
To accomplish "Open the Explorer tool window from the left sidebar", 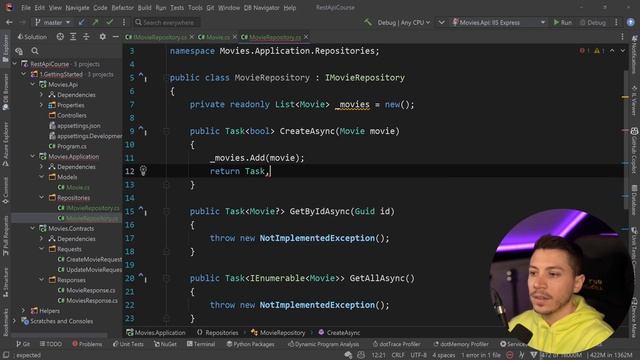I will [5, 48].
